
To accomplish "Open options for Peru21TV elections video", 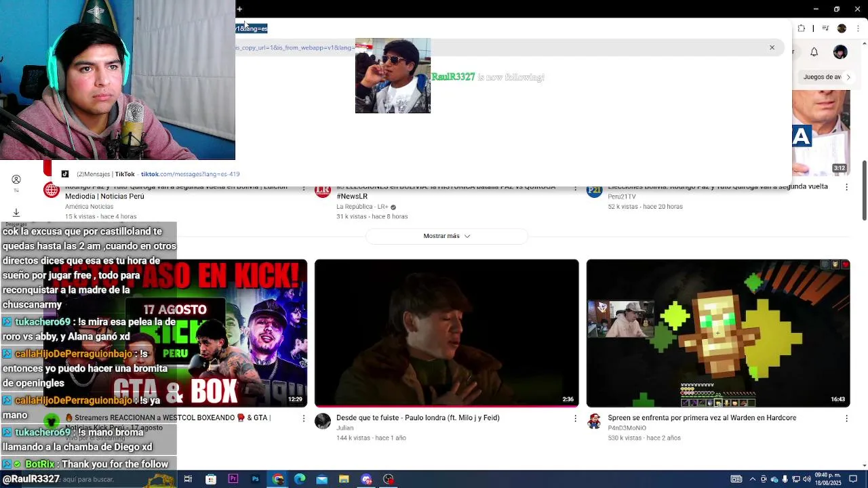I will [846, 188].
